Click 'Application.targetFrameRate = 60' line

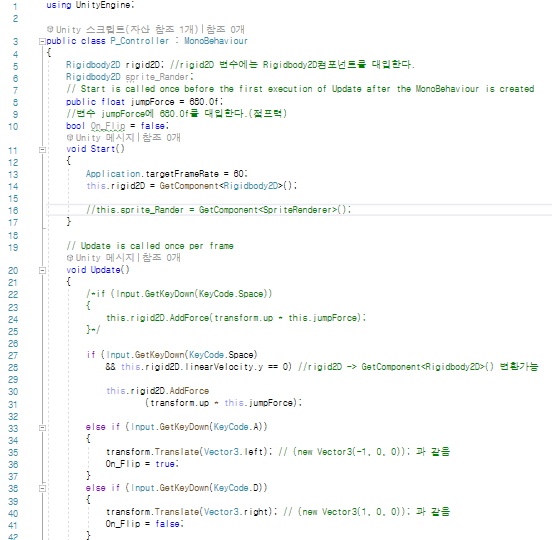click(167, 174)
